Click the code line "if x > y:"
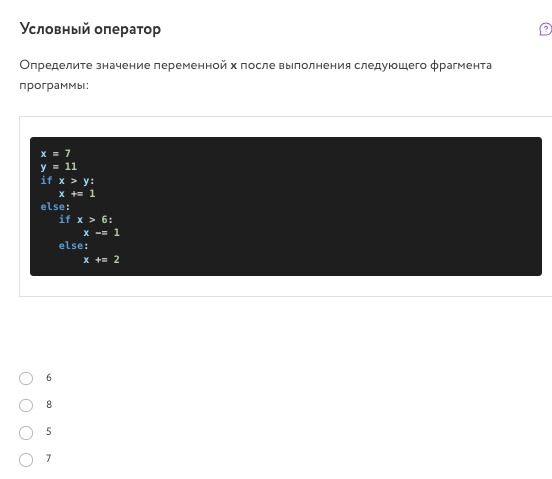Image resolution: width=552 pixels, height=479 pixels. click(67, 181)
